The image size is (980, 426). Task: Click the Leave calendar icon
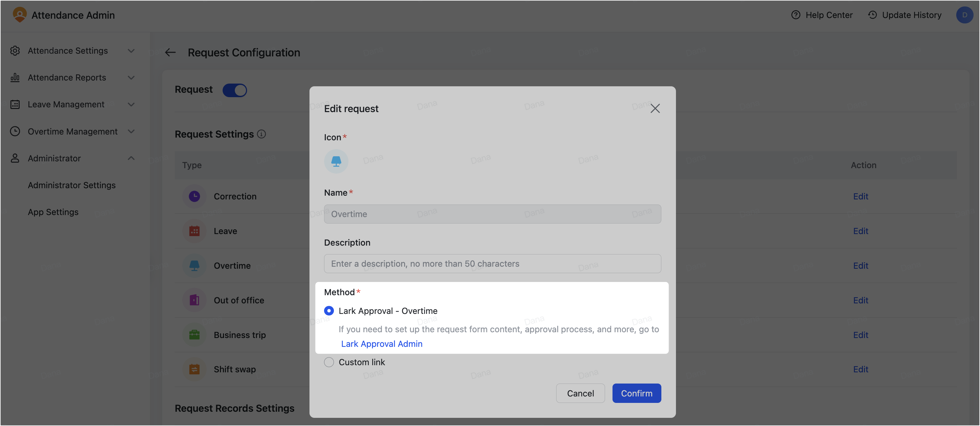194,231
